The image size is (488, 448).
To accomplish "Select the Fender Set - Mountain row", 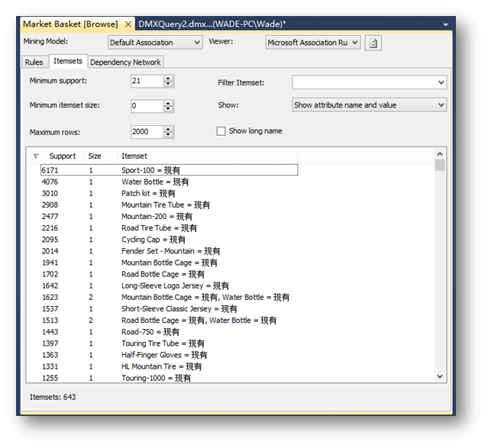I will pos(170,251).
